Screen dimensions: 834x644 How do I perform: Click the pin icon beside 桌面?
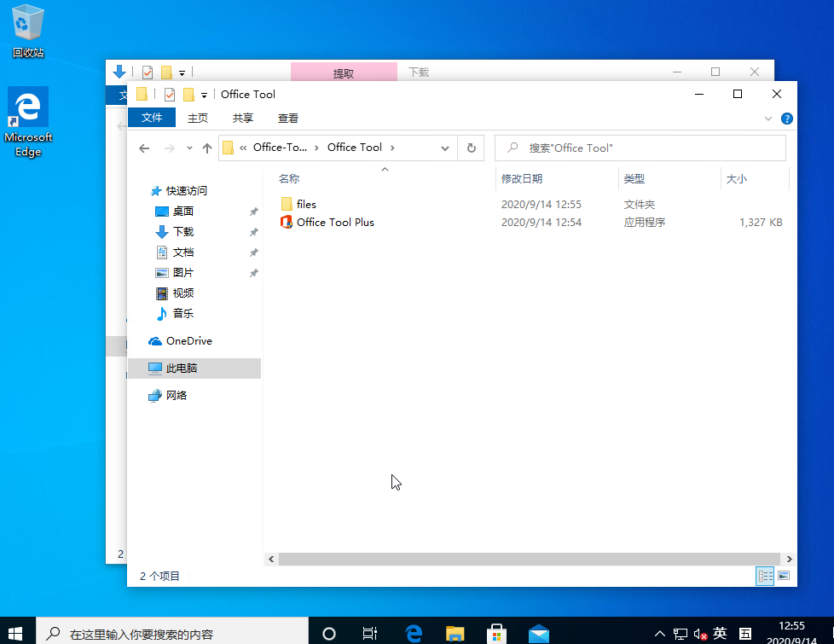click(x=254, y=212)
